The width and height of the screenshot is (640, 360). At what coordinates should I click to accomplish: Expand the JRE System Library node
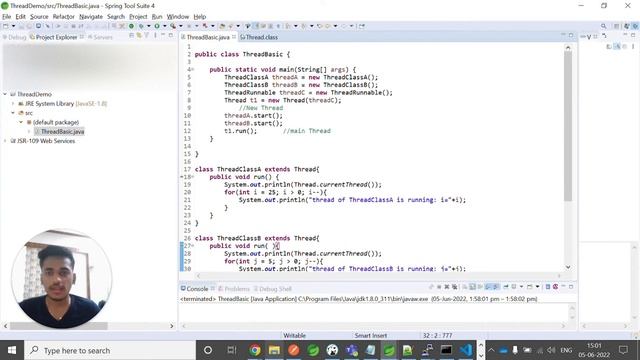pos(13,104)
